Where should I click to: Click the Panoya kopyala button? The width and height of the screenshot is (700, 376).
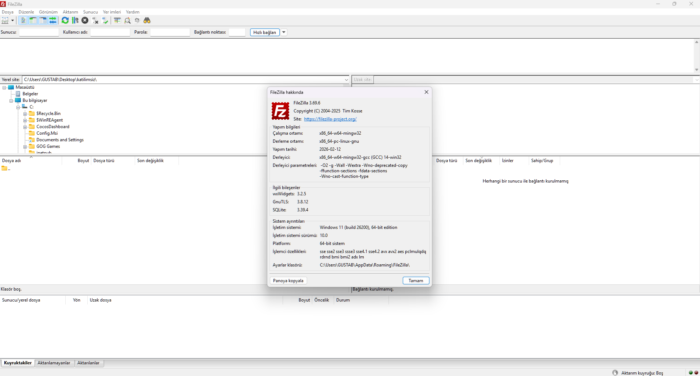(x=288, y=280)
